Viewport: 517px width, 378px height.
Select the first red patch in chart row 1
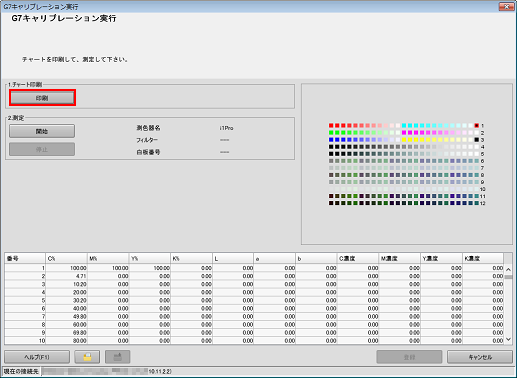click(331, 126)
